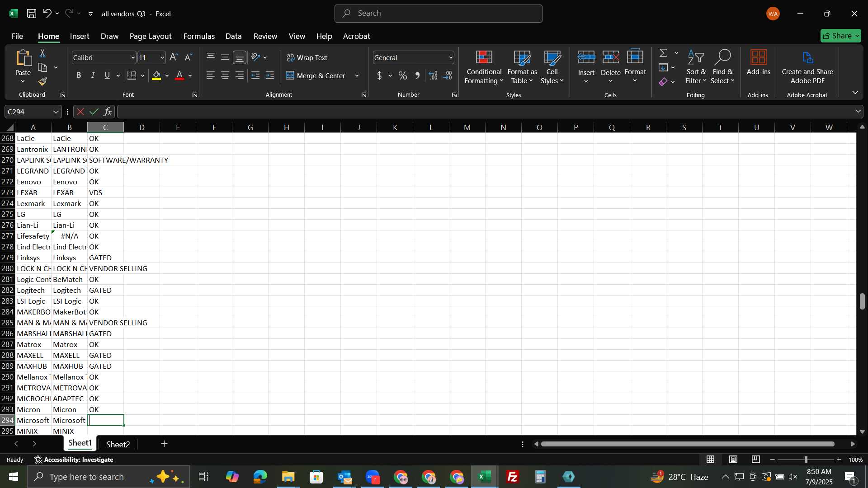The image size is (868, 488).
Task: Click the Paste clipboard icon
Action: pos(23,58)
